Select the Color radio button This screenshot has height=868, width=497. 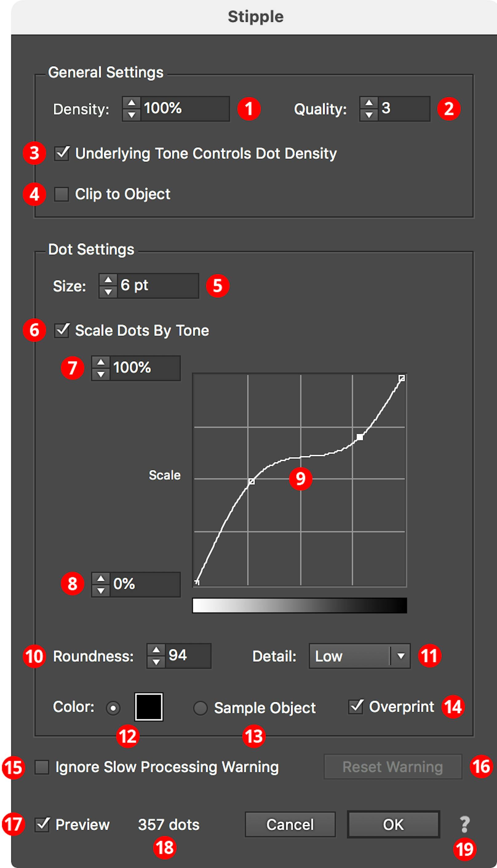pyautogui.click(x=113, y=708)
